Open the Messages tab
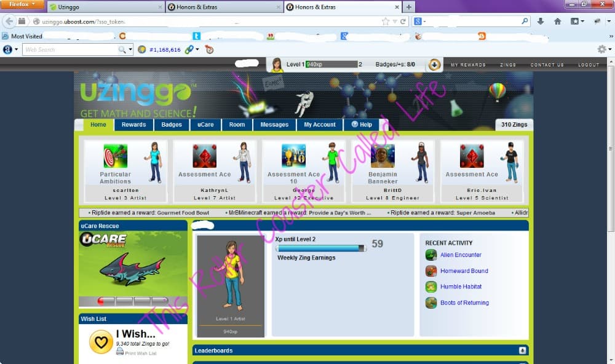 pos(274,125)
